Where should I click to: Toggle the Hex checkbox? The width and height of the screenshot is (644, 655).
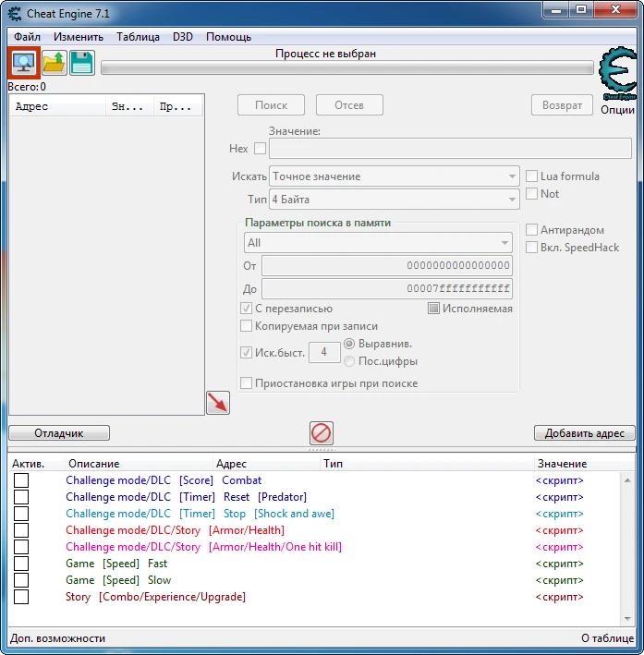click(x=260, y=149)
